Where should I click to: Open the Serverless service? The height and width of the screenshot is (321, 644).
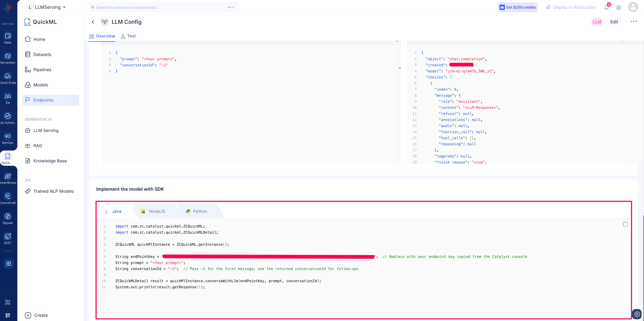[8, 58]
